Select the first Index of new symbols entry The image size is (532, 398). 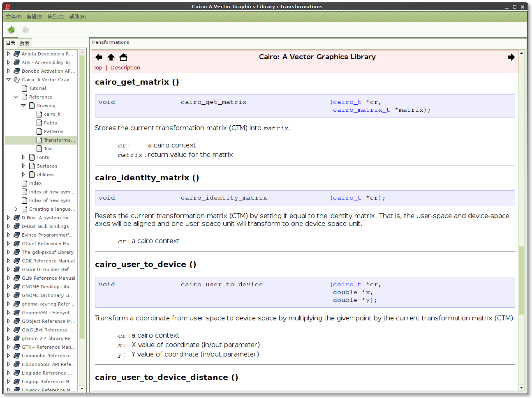[x=52, y=192]
